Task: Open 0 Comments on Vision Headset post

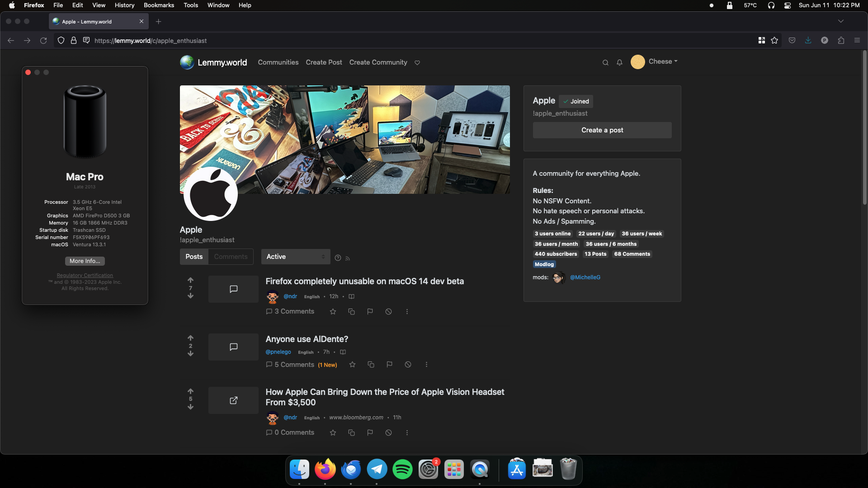Action: (x=290, y=433)
